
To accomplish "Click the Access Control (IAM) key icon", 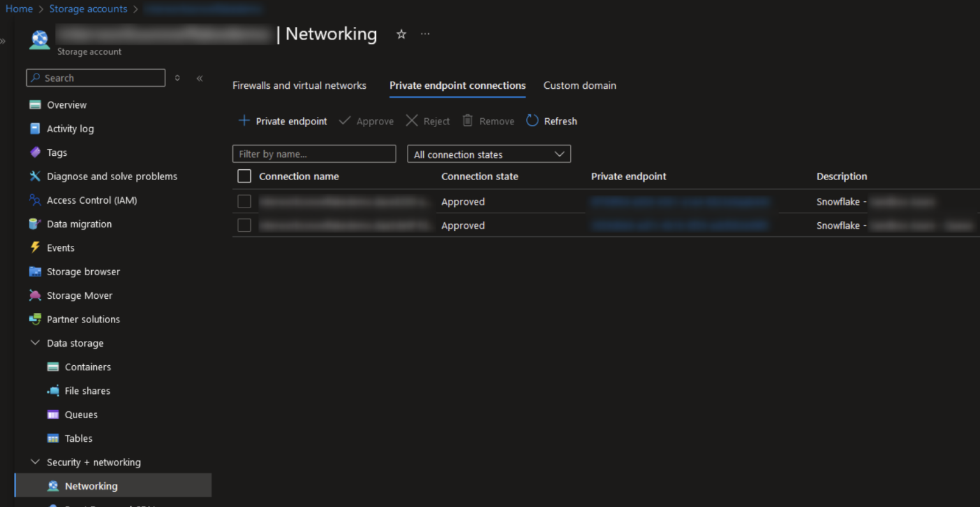I will [x=35, y=200].
